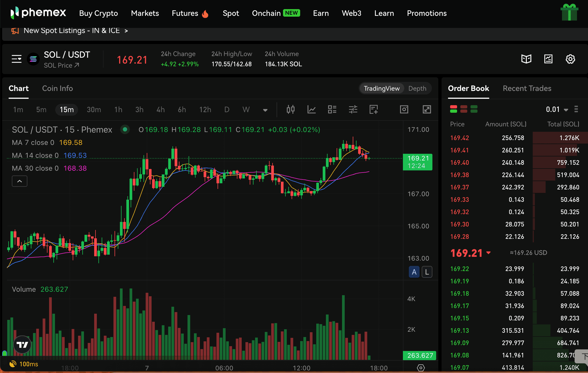Viewport: 588px width, 373px height.
Task: Click the network latency 100ms indicator
Action: pyautogui.click(x=24, y=364)
